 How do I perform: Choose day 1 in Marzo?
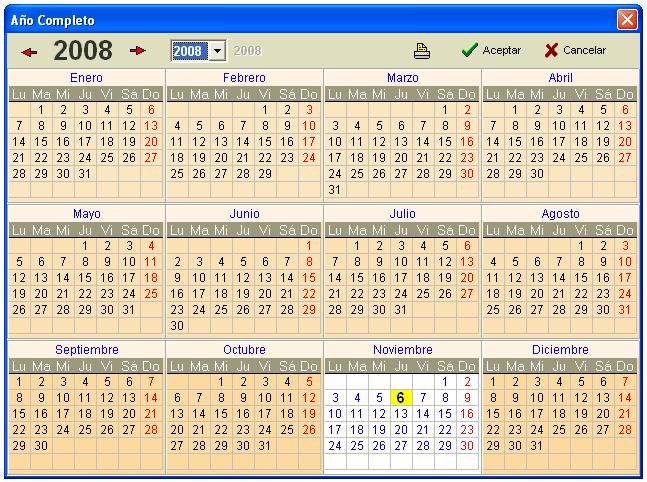click(445, 110)
